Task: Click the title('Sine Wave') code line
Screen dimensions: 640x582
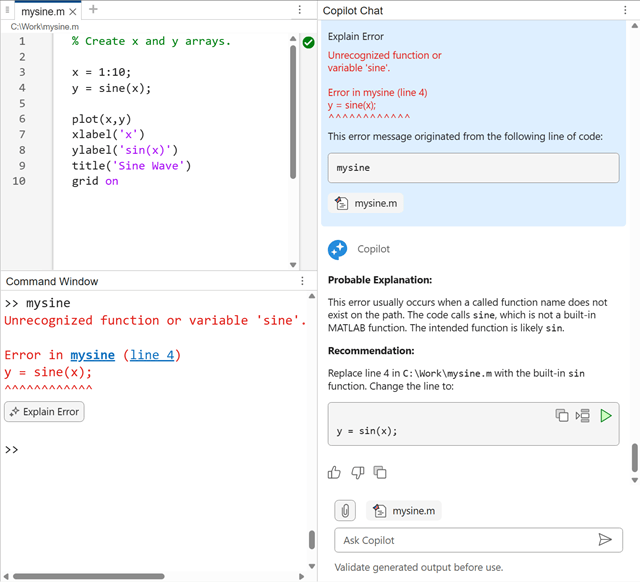Action: click(131, 166)
